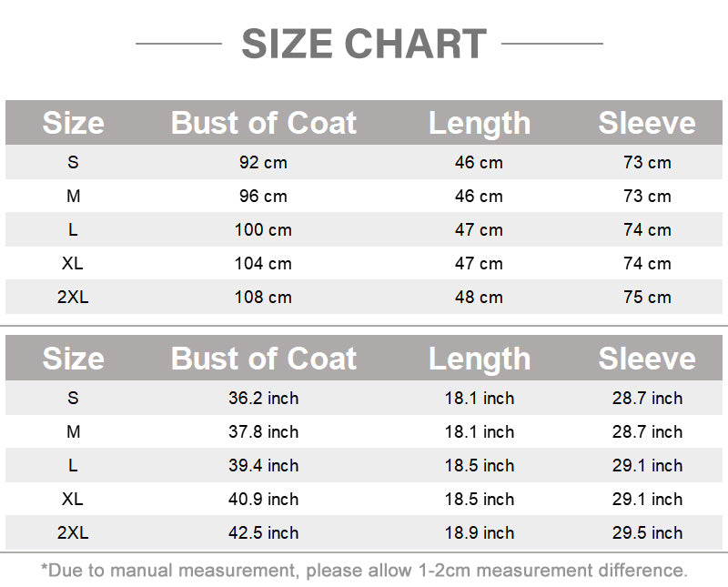Click the manual measurement disclaimer note
Image resolution: width=728 pixels, height=587 pixels.
click(x=364, y=571)
